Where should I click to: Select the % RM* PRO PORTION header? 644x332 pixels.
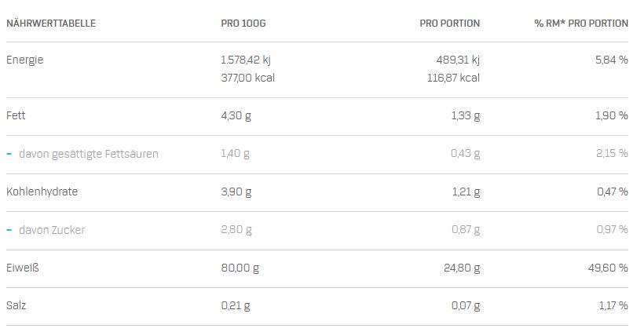pyautogui.click(x=581, y=24)
